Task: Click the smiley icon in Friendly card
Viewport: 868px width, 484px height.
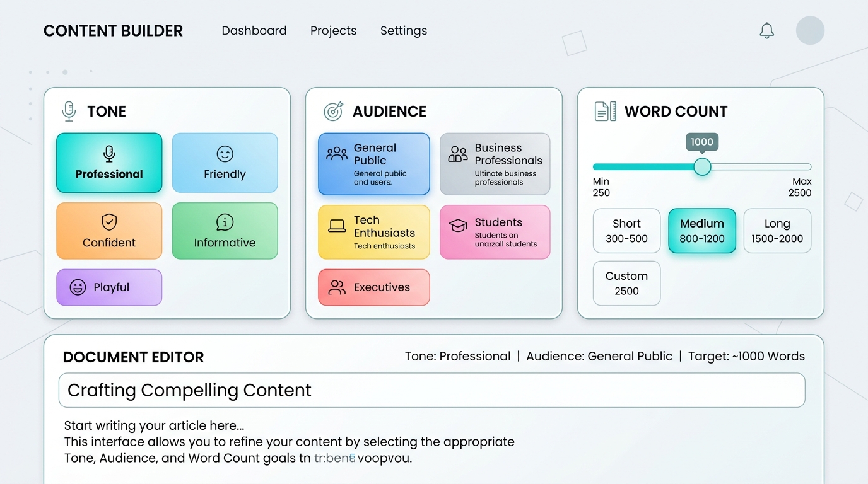Action: click(225, 154)
